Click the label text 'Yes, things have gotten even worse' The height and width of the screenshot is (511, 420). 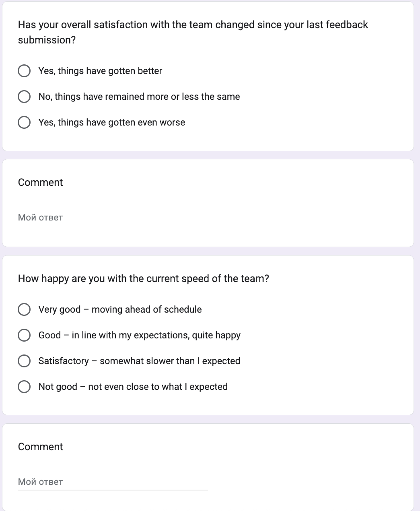[112, 122]
